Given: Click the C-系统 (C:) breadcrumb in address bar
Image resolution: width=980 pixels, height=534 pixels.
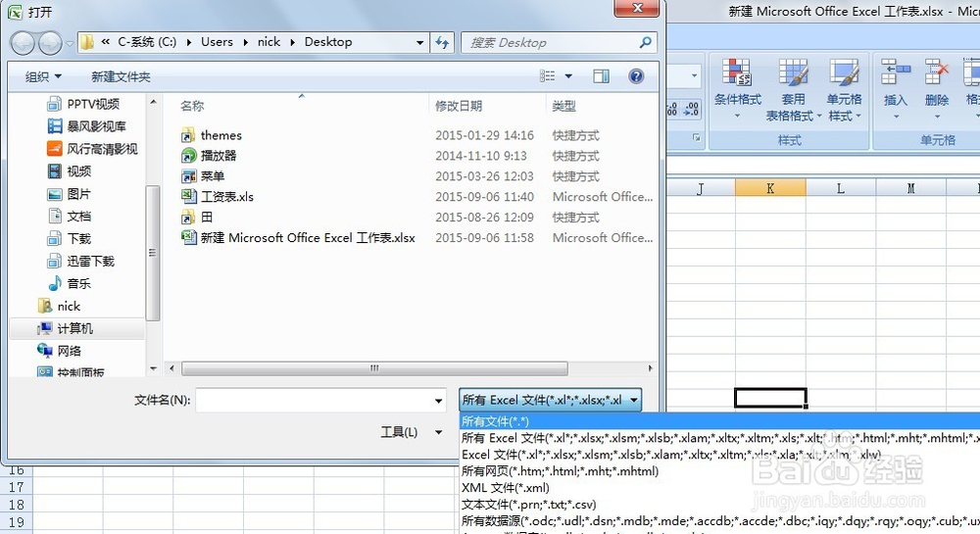Looking at the screenshot, I should pyautogui.click(x=147, y=42).
